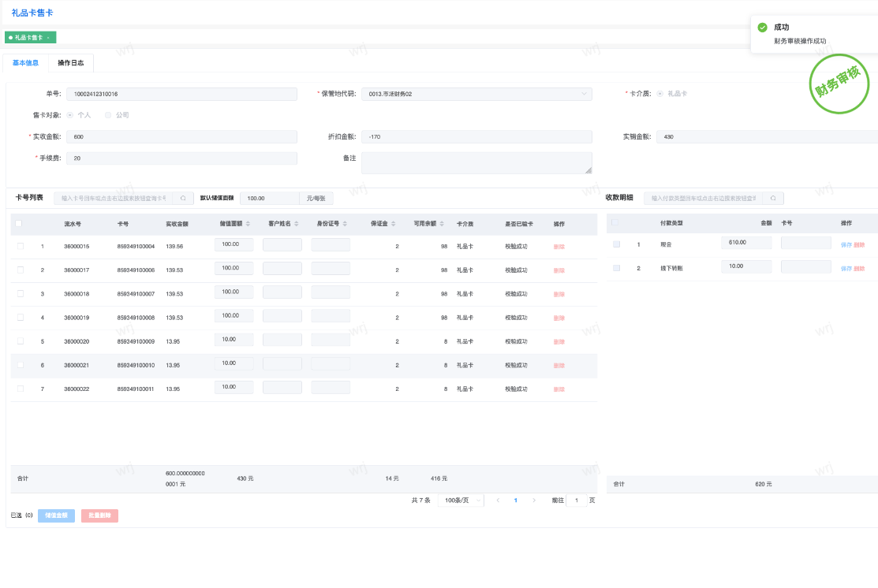
Task: Select all rows in 卡号列表 header
Action: (18, 224)
